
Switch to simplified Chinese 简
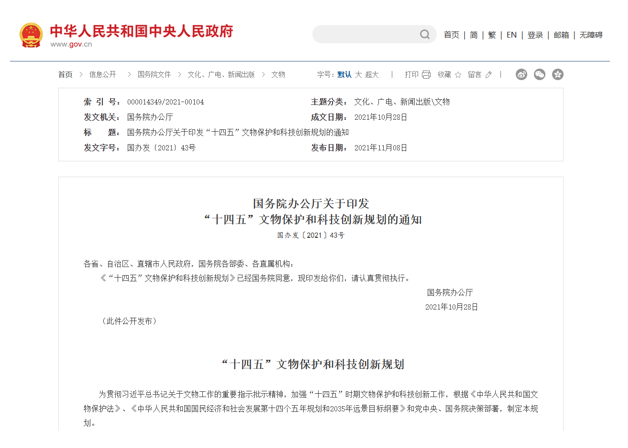(x=474, y=35)
